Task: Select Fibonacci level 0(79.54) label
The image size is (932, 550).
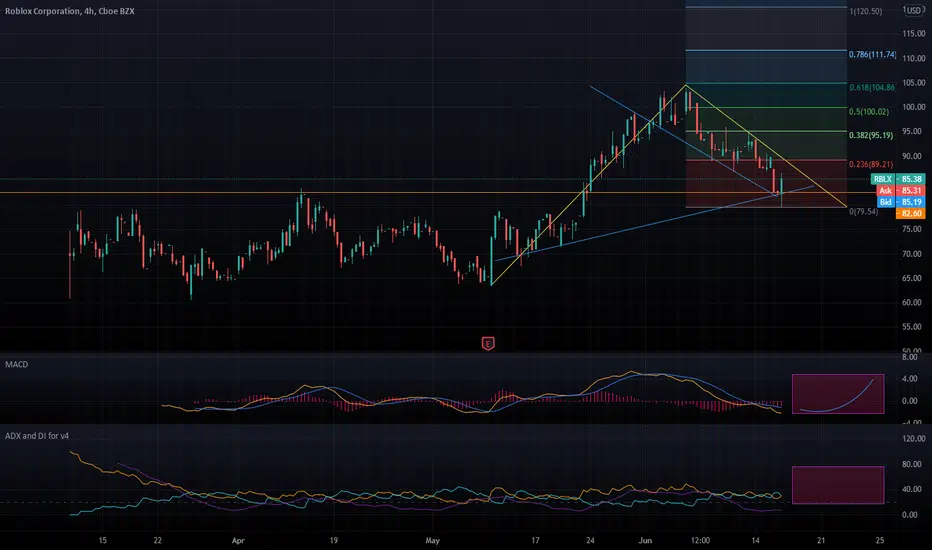Action: point(863,212)
